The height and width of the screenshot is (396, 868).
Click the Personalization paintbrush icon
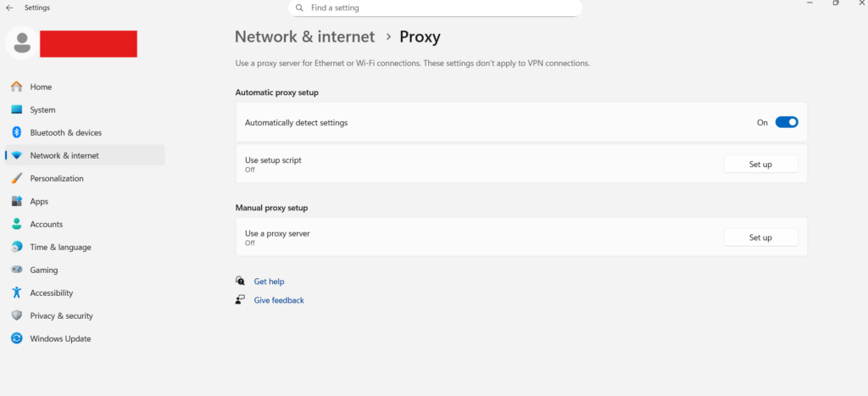coord(17,178)
